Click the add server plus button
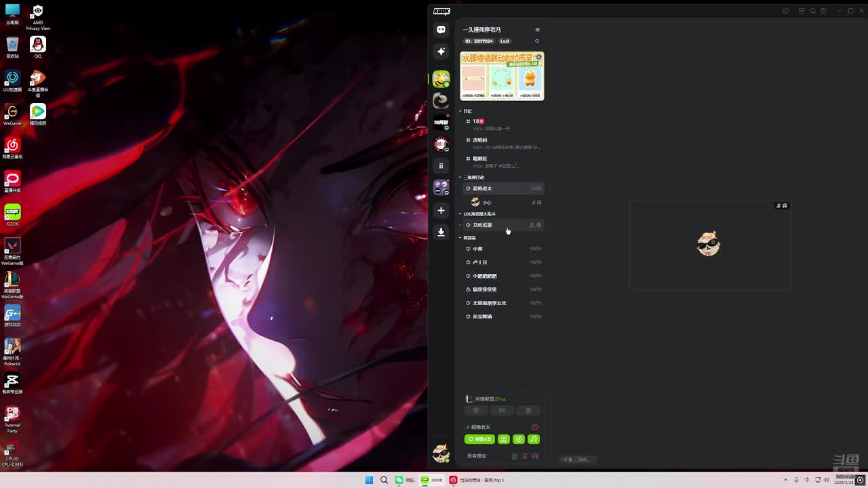 pos(441,210)
